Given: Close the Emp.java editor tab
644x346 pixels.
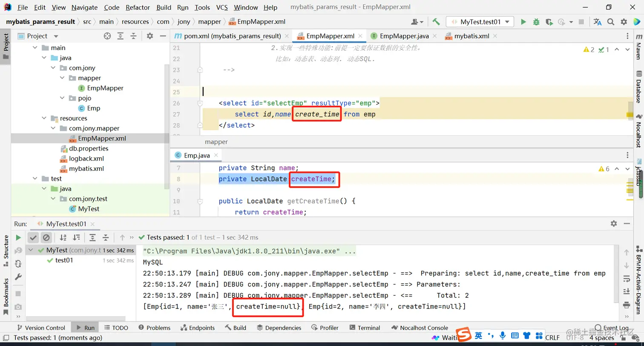Looking at the screenshot, I should tap(216, 156).
